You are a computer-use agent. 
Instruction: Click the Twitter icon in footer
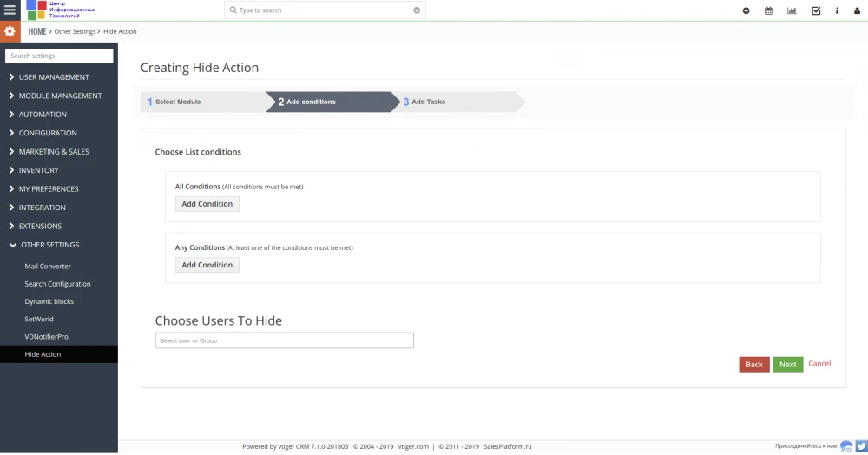[x=860, y=446]
